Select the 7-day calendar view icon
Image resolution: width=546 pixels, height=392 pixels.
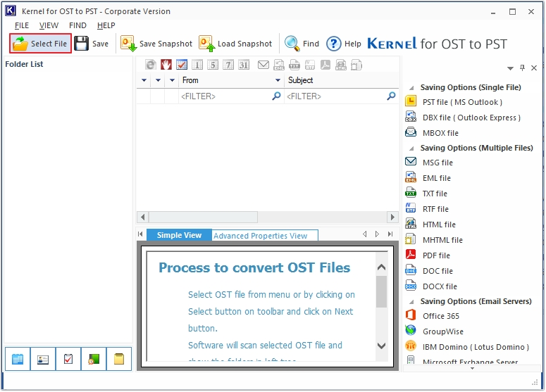pyautogui.click(x=228, y=65)
